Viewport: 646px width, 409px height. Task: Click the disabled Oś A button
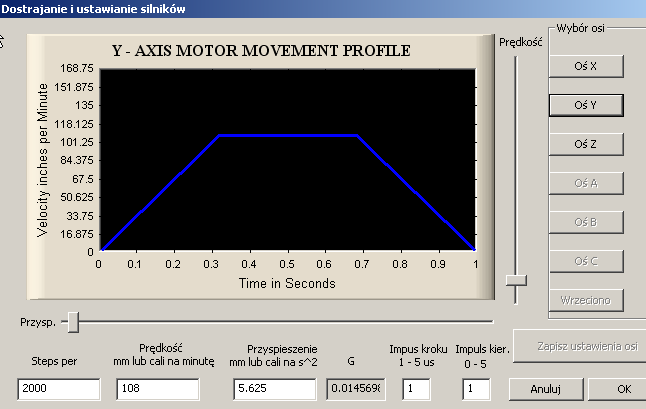pyautogui.click(x=586, y=183)
